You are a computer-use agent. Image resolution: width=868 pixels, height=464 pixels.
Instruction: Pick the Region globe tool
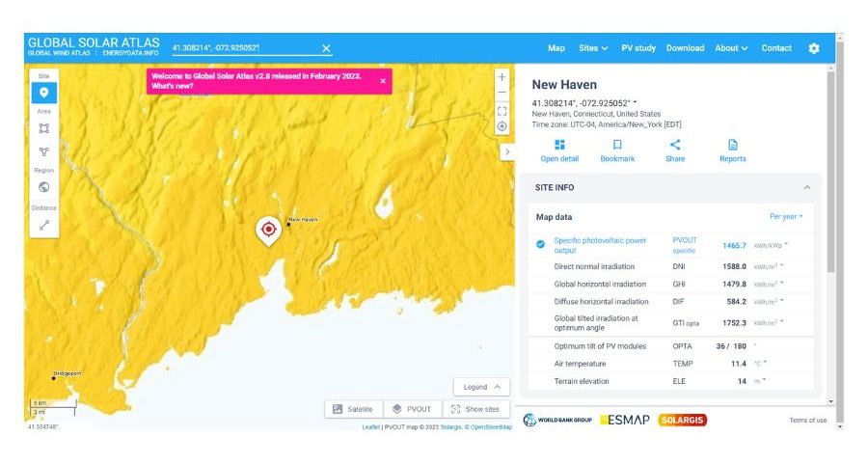tap(43, 187)
